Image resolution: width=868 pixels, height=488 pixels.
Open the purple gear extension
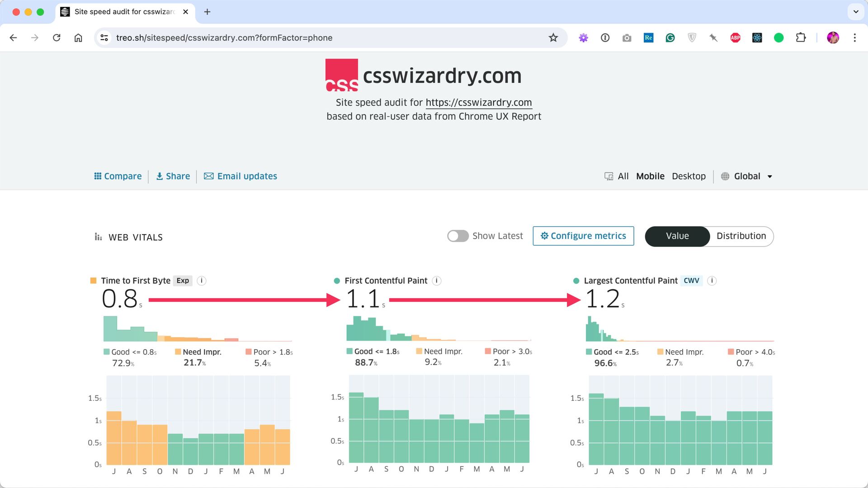584,38
